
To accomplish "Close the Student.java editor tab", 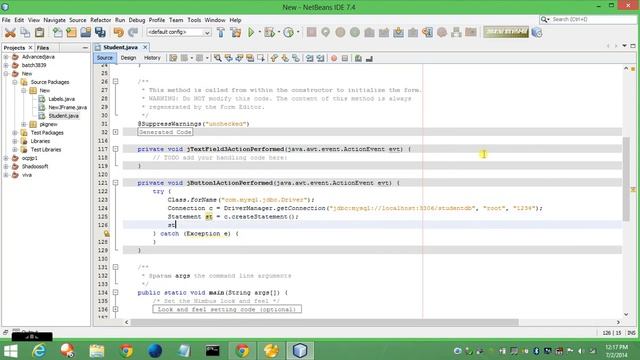I will tap(145, 47).
